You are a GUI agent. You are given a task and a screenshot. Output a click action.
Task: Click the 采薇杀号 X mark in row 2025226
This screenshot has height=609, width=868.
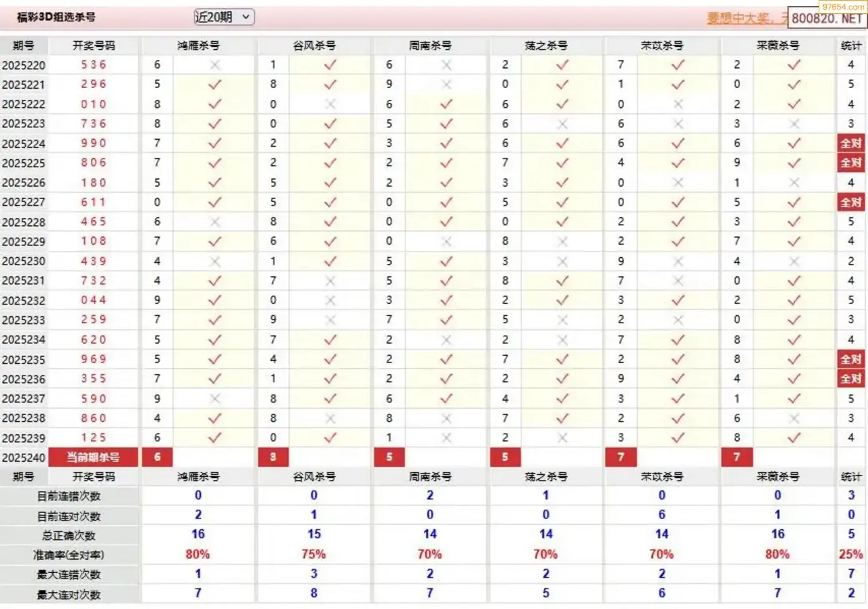click(794, 183)
